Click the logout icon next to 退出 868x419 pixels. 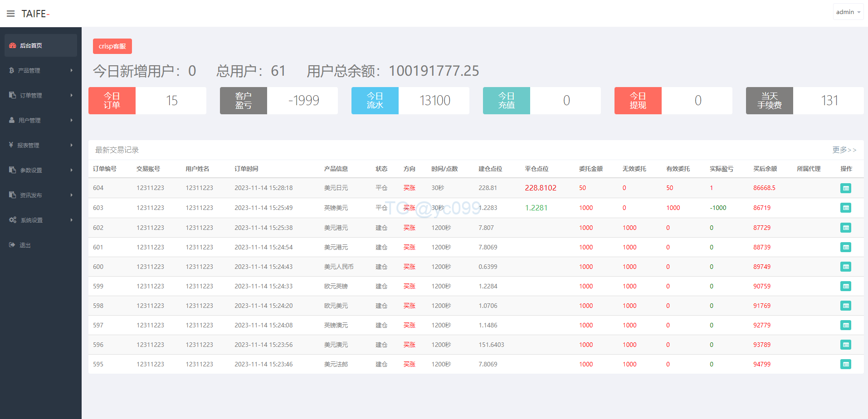click(x=12, y=245)
